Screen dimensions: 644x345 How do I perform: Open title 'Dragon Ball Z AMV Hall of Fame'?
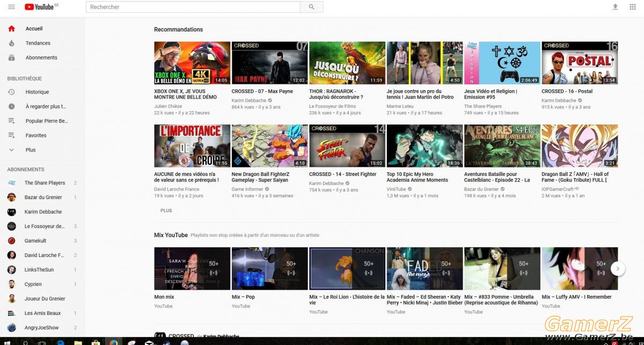(x=575, y=177)
